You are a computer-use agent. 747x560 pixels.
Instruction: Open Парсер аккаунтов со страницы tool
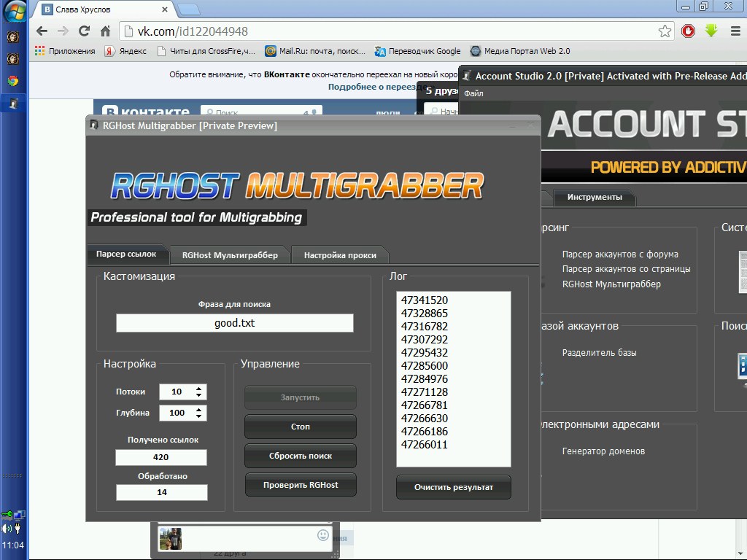[626, 269]
